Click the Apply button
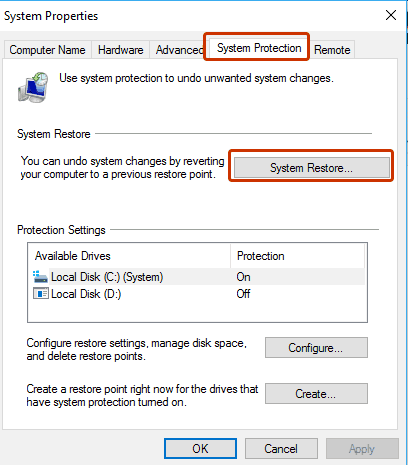Viewport: 408px width, 465px height. coord(362,449)
